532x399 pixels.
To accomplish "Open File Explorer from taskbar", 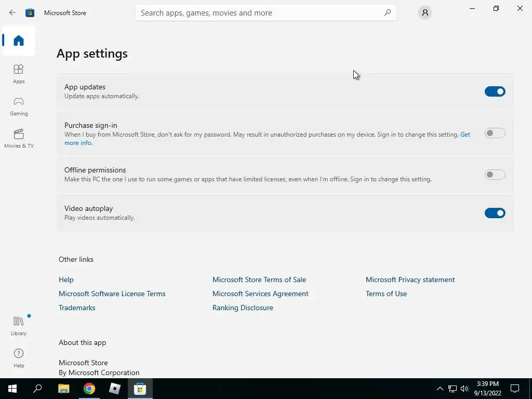I will coord(63,389).
